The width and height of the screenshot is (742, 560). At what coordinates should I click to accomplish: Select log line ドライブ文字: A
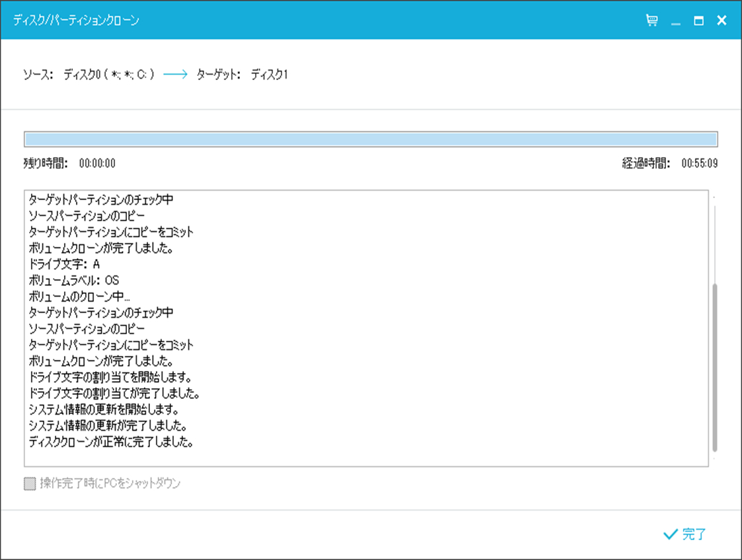click(x=64, y=264)
